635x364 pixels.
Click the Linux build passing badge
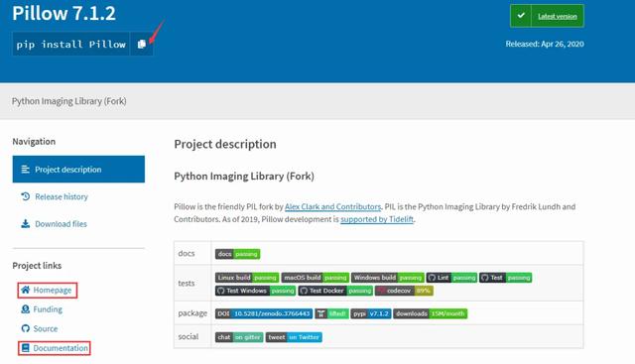pos(247,278)
